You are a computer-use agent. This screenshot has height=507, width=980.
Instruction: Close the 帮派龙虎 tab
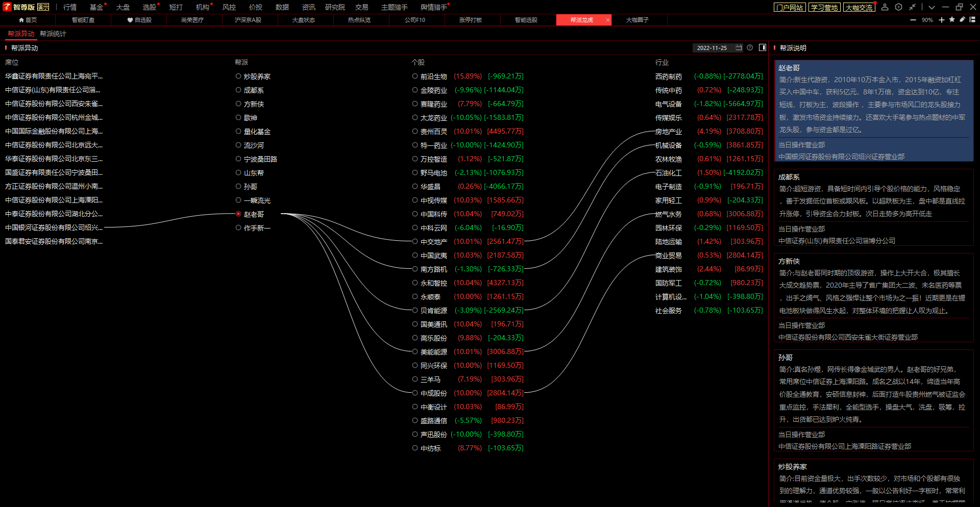[x=607, y=20]
